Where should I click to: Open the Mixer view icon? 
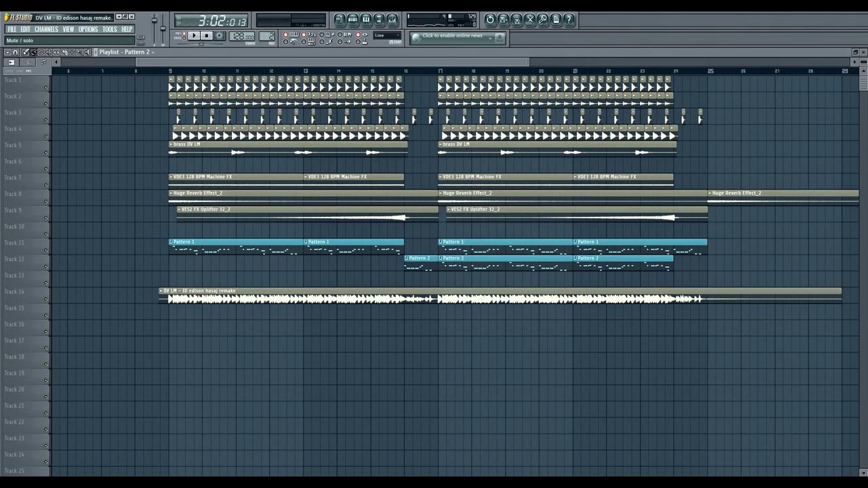(392, 20)
